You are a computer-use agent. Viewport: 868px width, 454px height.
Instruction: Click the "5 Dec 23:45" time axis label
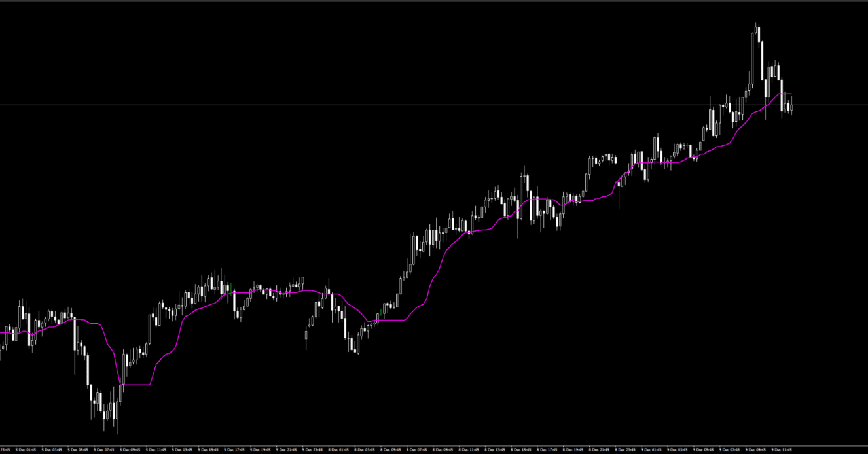coord(313,449)
